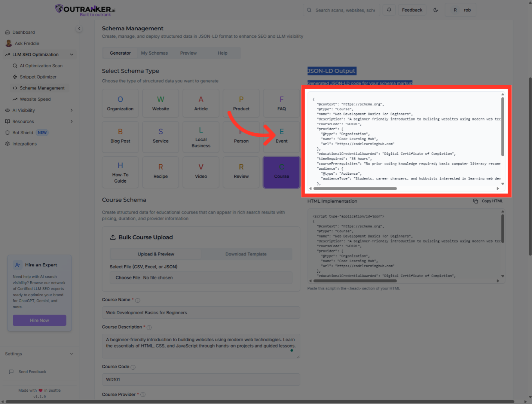Click the Feedback button in the header

click(x=412, y=10)
